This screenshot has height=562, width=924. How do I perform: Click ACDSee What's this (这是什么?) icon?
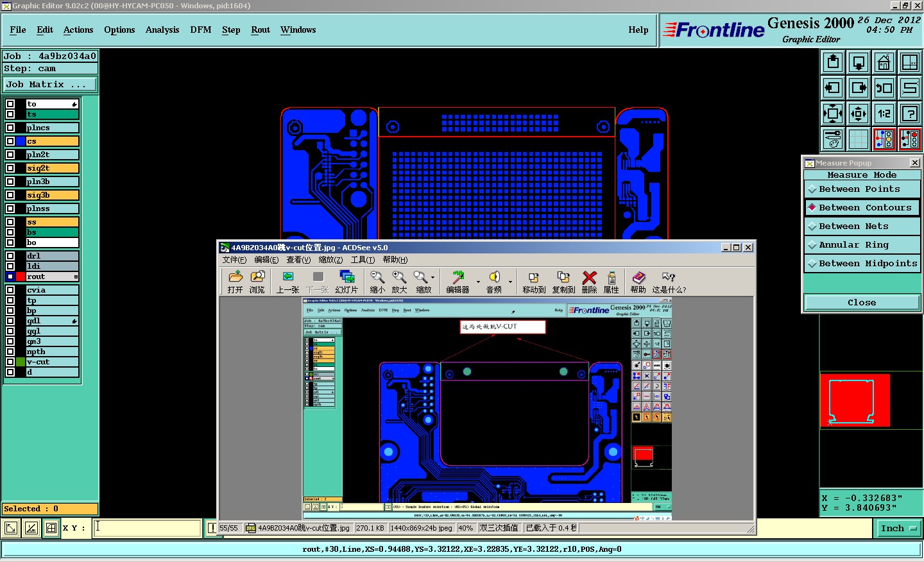tap(669, 282)
